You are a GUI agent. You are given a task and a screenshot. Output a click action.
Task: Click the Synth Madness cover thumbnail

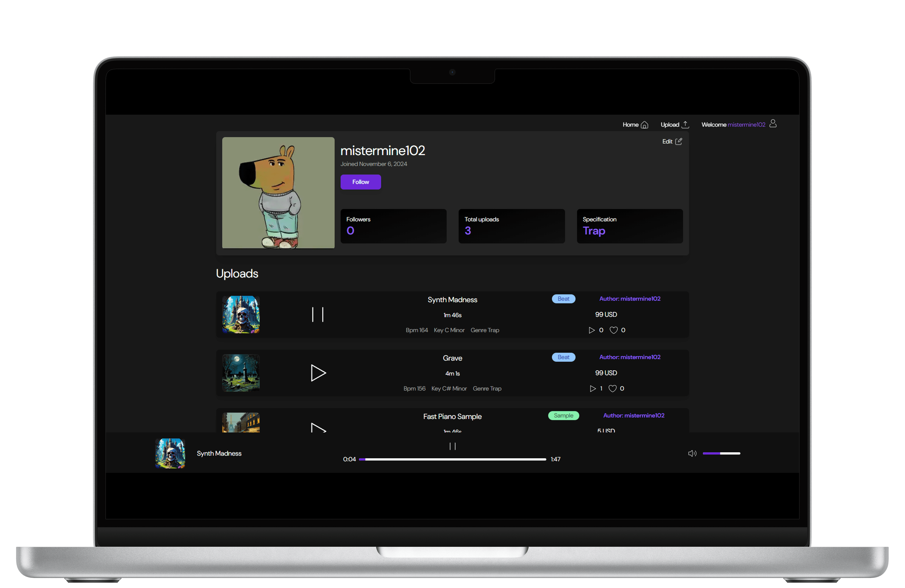[241, 315]
